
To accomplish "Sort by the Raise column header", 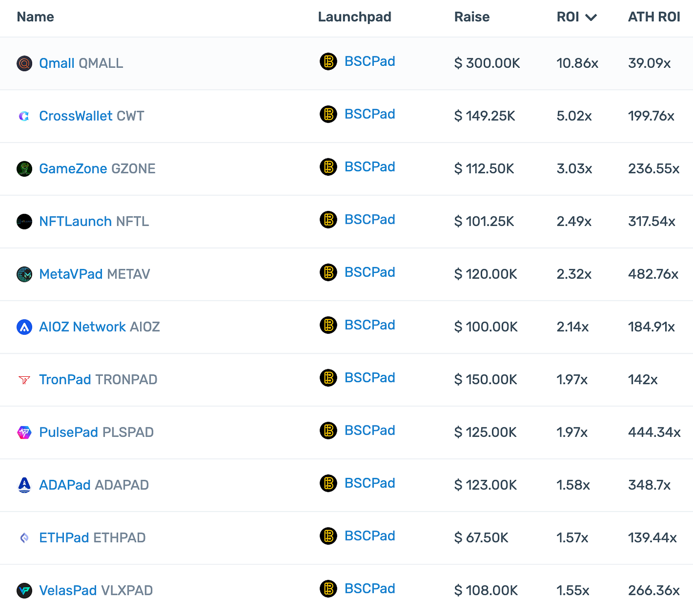I will point(472,17).
